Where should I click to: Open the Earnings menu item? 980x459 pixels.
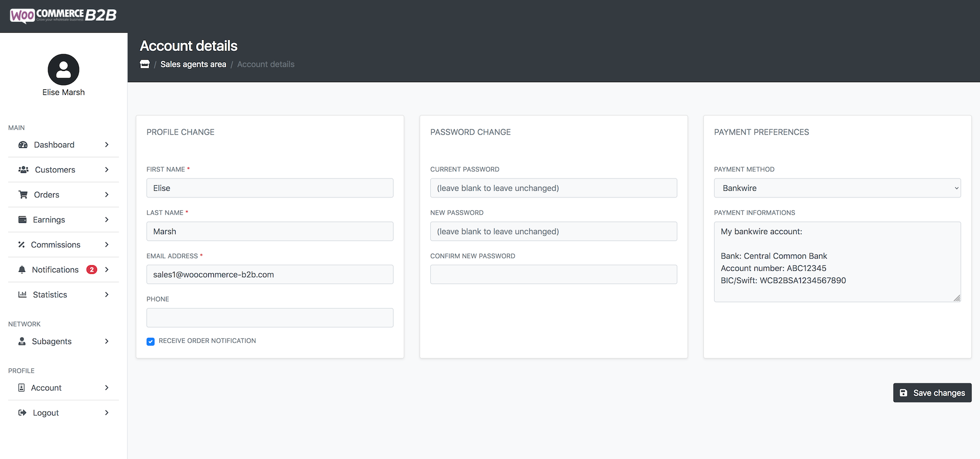pos(64,220)
